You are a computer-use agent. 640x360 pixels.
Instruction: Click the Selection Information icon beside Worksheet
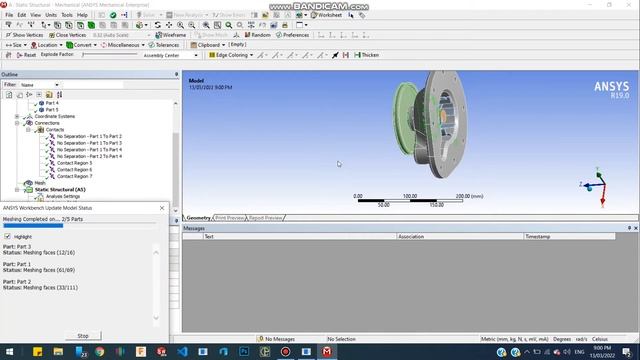click(x=351, y=15)
